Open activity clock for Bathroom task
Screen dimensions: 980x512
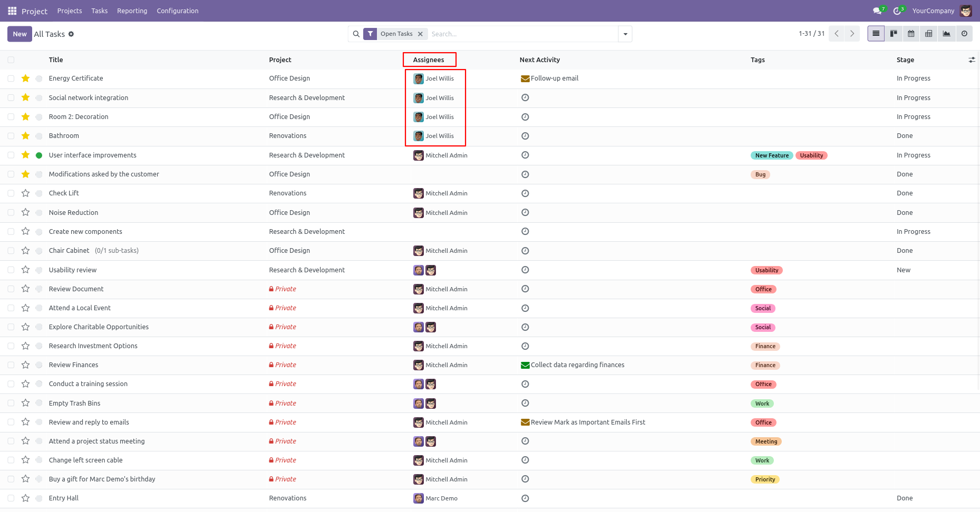click(x=525, y=136)
